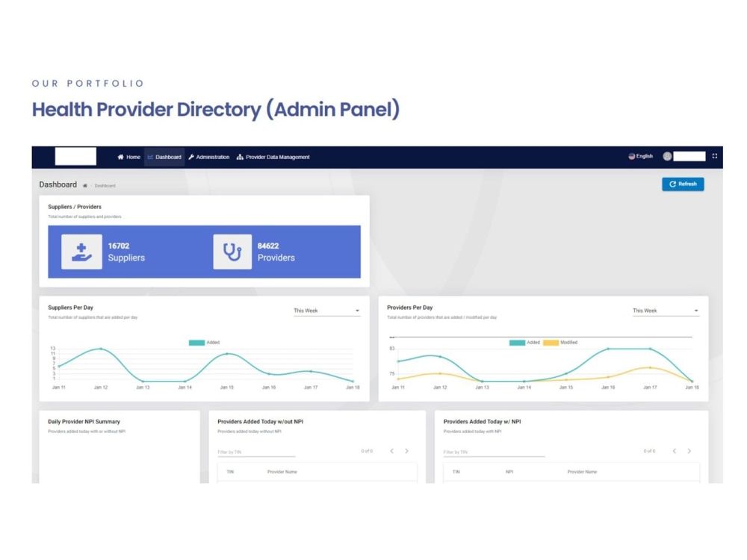
Task: Click a data point on the Suppliers Per Day line
Action: [99, 348]
